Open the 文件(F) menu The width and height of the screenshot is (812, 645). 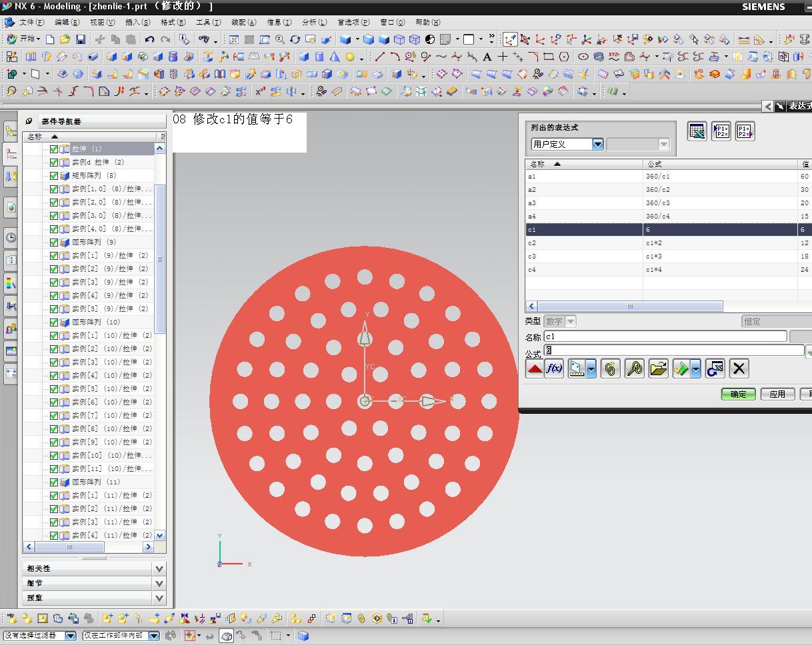pos(32,22)
